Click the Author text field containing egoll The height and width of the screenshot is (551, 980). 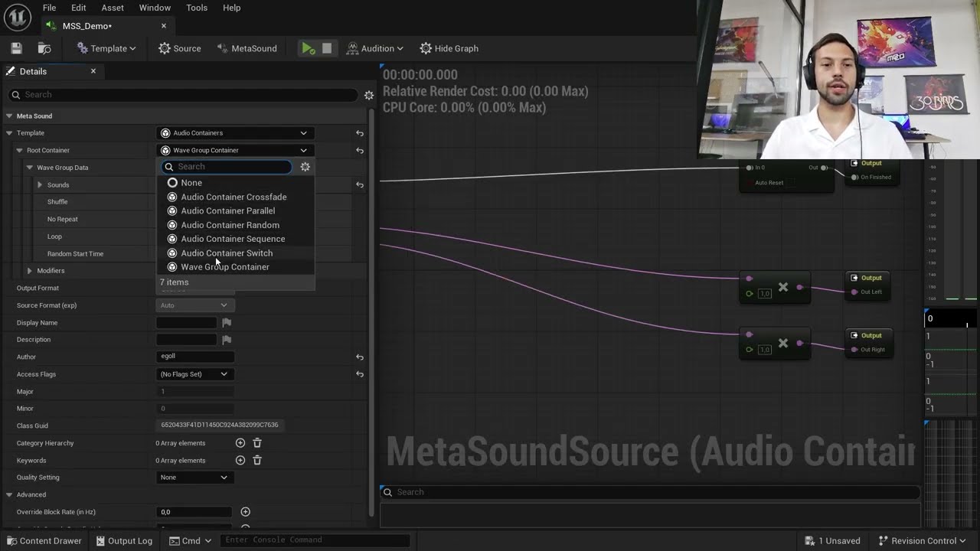(x=195, y=357)
